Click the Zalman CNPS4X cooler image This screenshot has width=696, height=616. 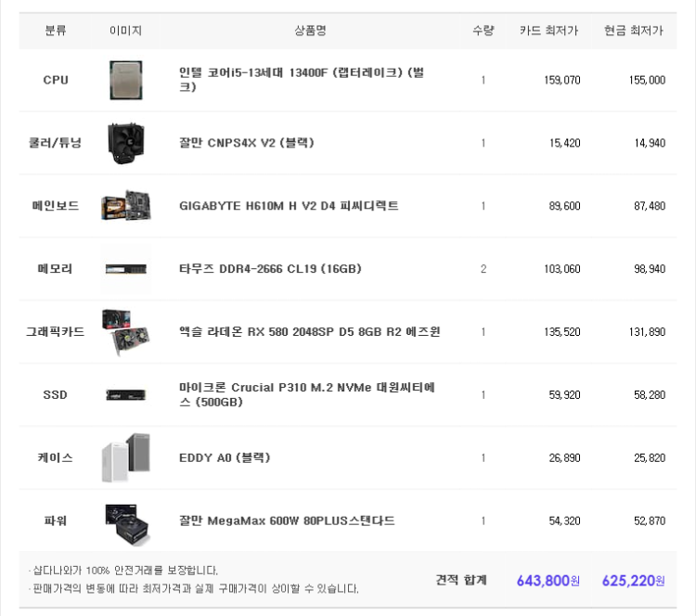pyautogui.click(x=126, y=144)
